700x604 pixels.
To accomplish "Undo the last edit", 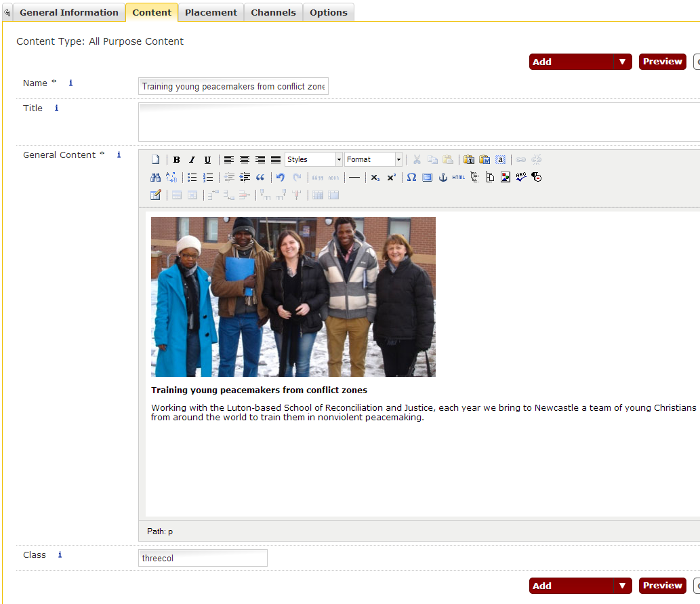I will click(x=281, y=178).
